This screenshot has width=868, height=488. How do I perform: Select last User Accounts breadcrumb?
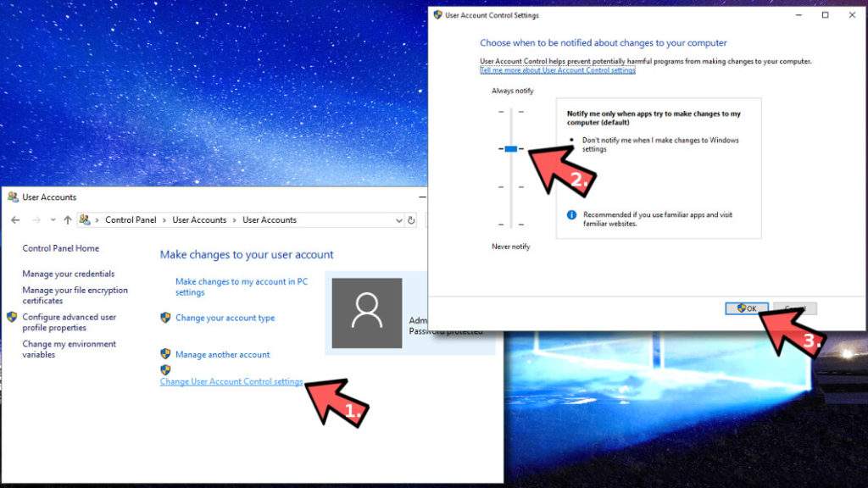270,219
